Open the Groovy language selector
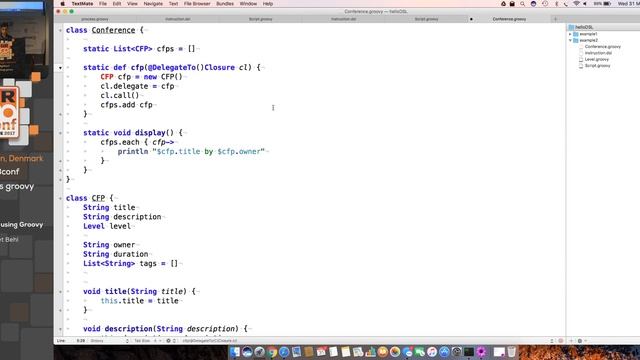Viewport: 640px width, 360px height. [x=109, y=341]
